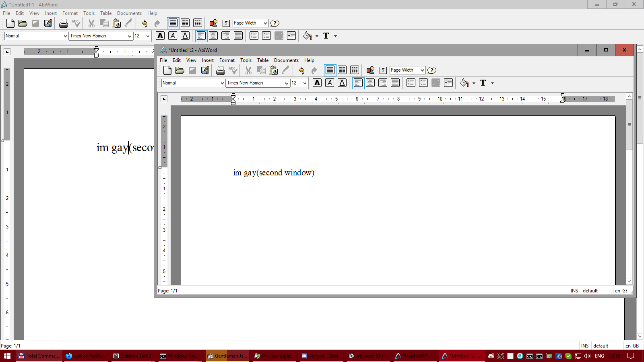Click Open folder icon in background Untitled1:1 window
The width and height of the screenshot is (644, 362).
23,23
